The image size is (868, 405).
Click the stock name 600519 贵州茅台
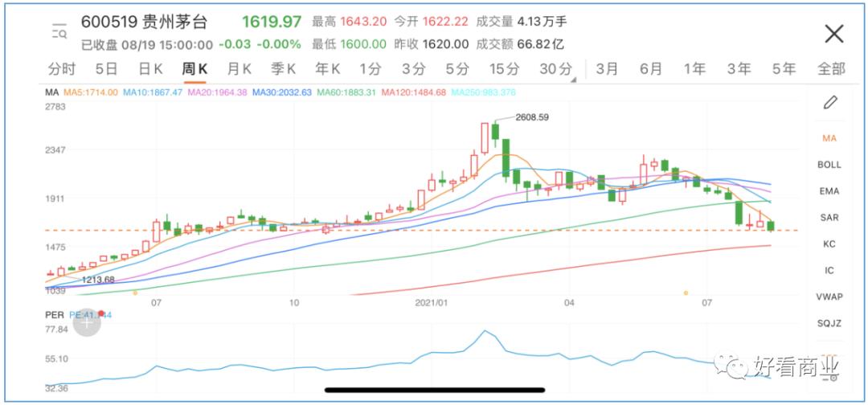[x=144, y=22]
